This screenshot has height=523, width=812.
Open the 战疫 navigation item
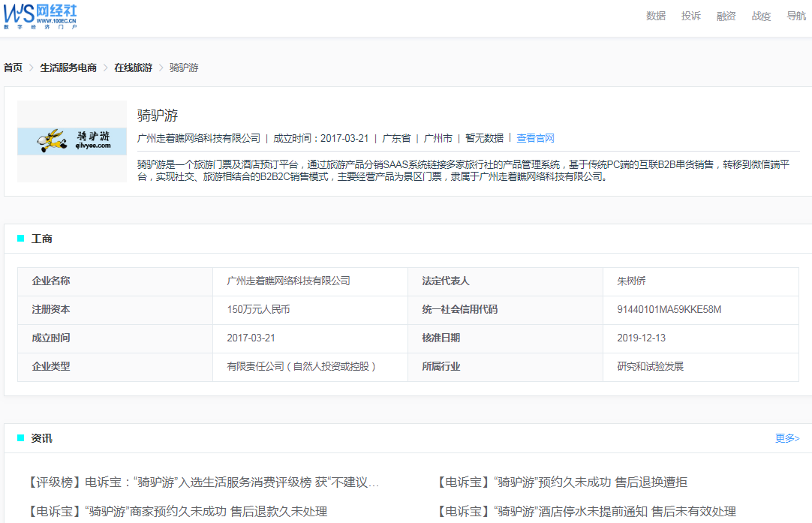[761, 16]
